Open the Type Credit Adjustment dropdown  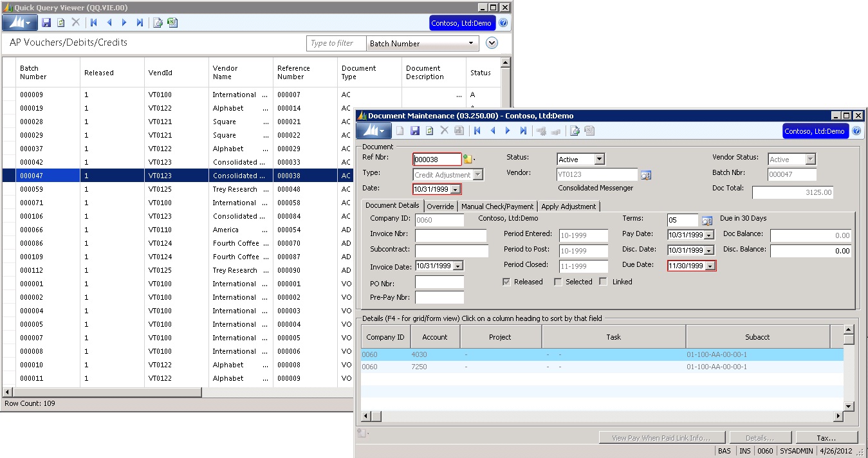[477, 174]
